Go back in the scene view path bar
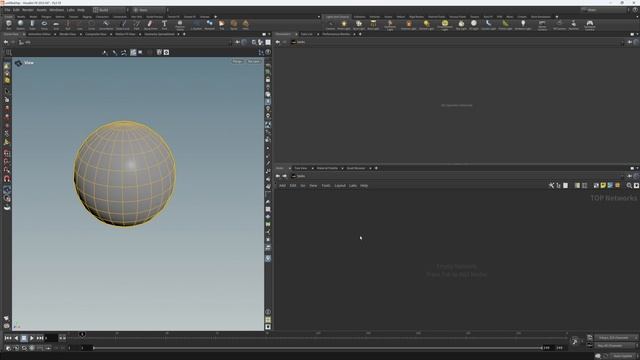 click(x=6, y=42)
